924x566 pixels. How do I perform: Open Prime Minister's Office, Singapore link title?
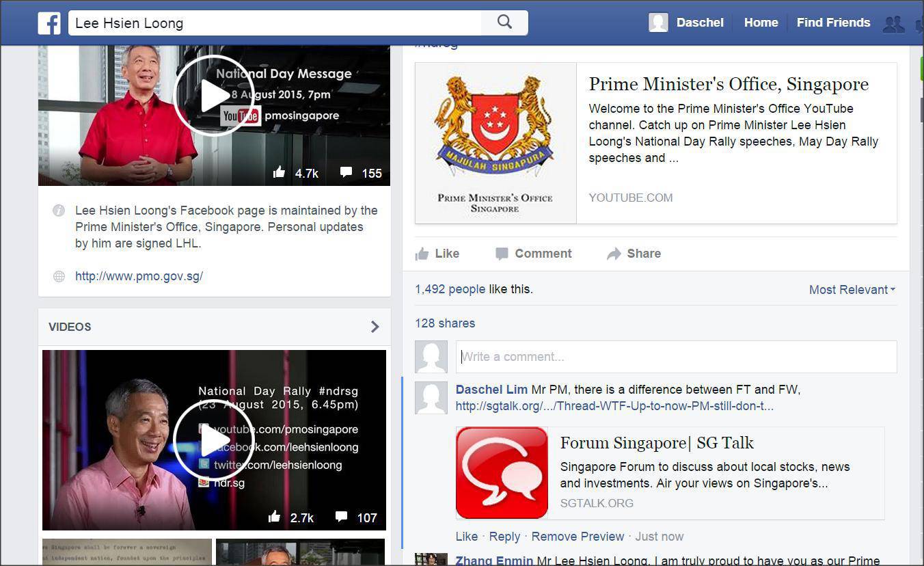point(729,84)
